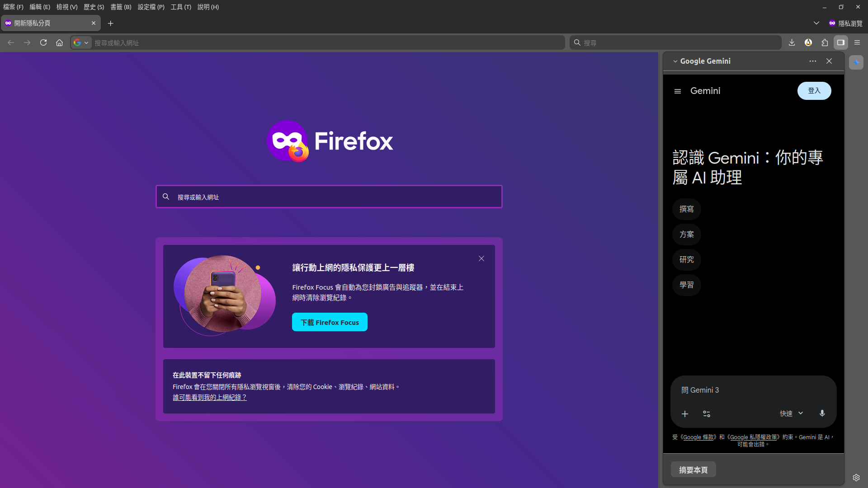The width and height of the screenshot is (868, 488).
Task: Activate the Gemini microphone input
Action: tap(822, 413)
